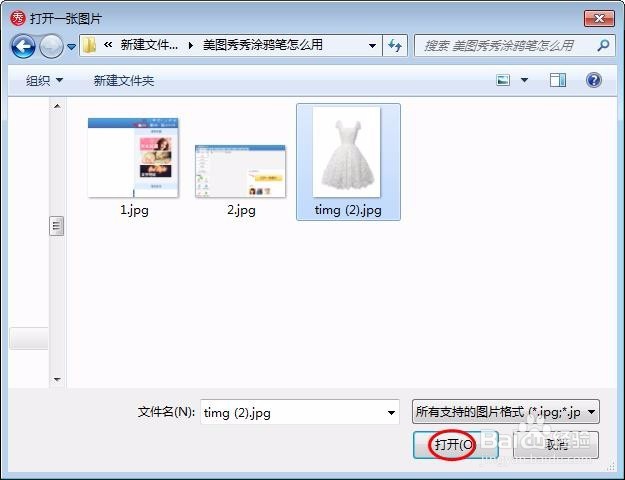The image size is (625, 480).
Task: Expand the breadcrumb arrow after 新建文件...
Action: point(191,46)
